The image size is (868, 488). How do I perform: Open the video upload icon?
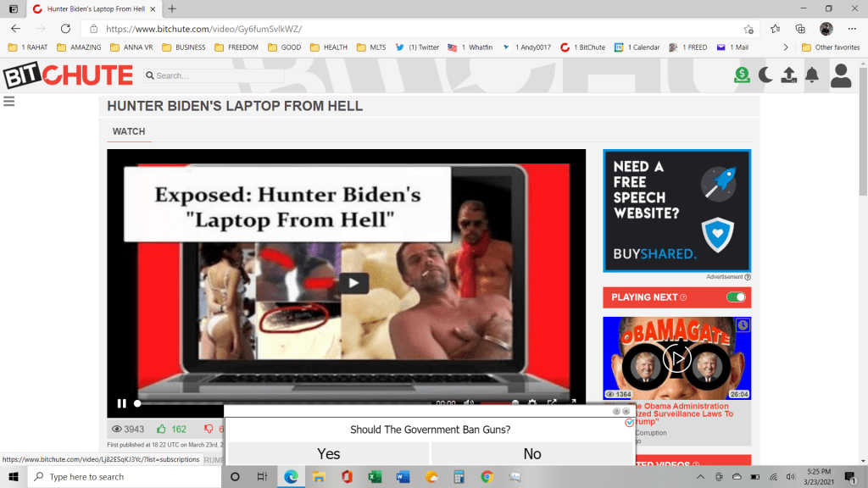coord(788,75)
